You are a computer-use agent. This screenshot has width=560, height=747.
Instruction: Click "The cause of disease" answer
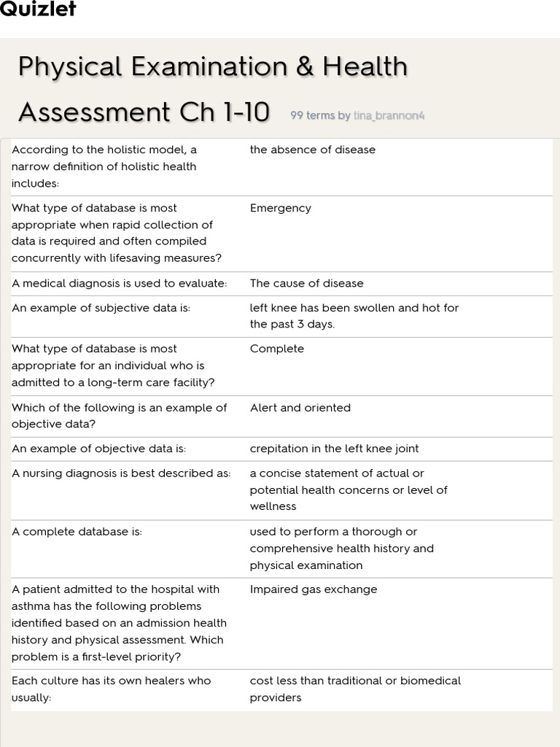coord(306,283)
